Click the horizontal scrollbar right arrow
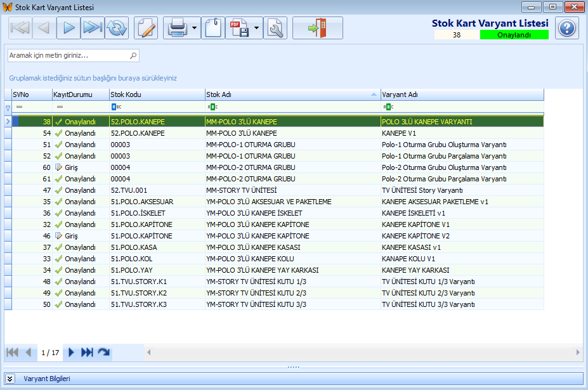 point(578,353)
